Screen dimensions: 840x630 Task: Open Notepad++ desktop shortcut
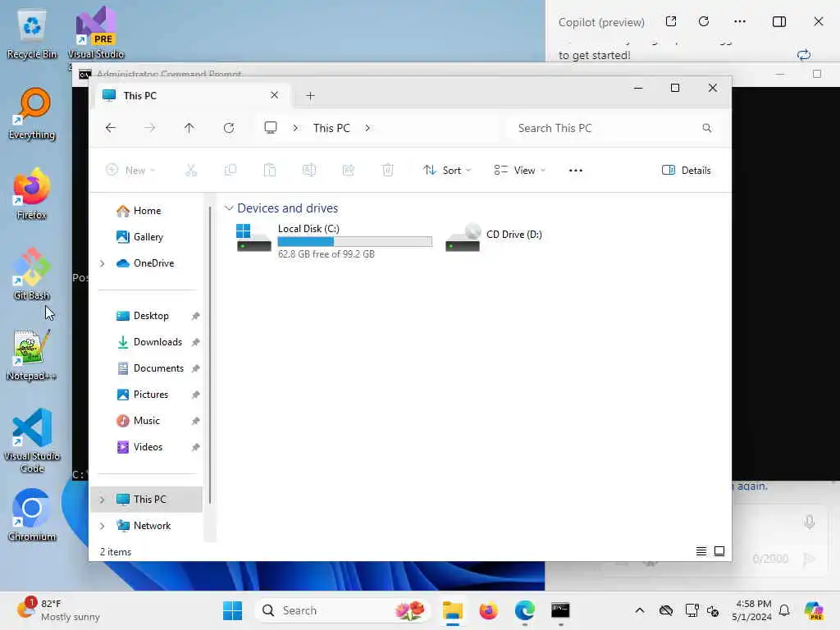point(32,354)
